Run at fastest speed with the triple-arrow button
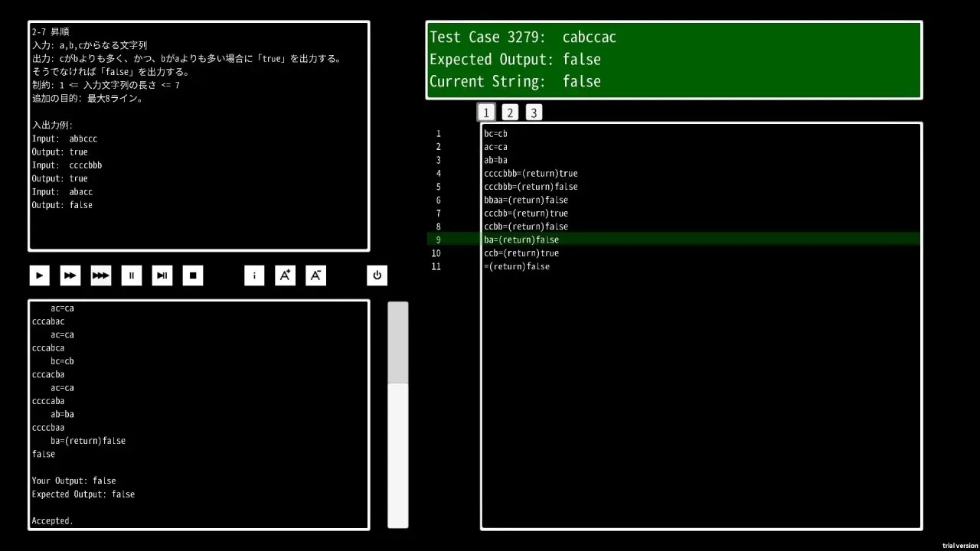This screenshot has width=980, height=551. click(x=100, y=275)
